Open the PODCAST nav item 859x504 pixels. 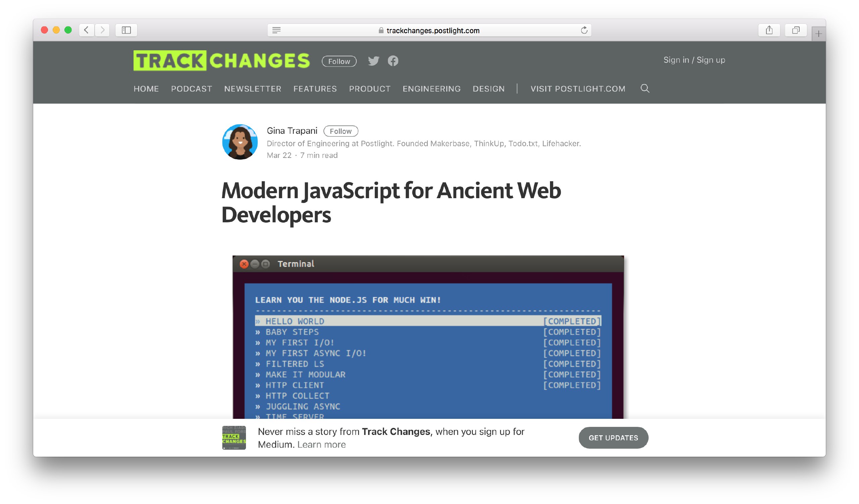(x=192, y=89)
